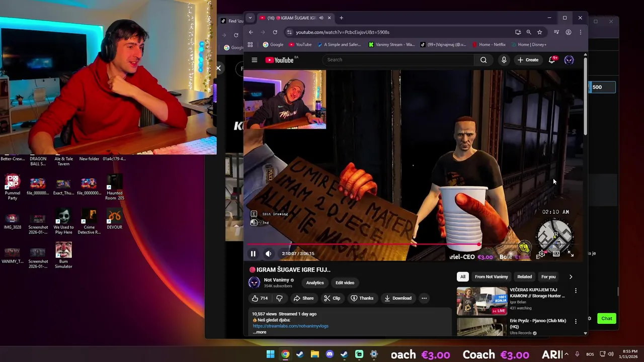Select the For you chip

(x=548, y=277)
